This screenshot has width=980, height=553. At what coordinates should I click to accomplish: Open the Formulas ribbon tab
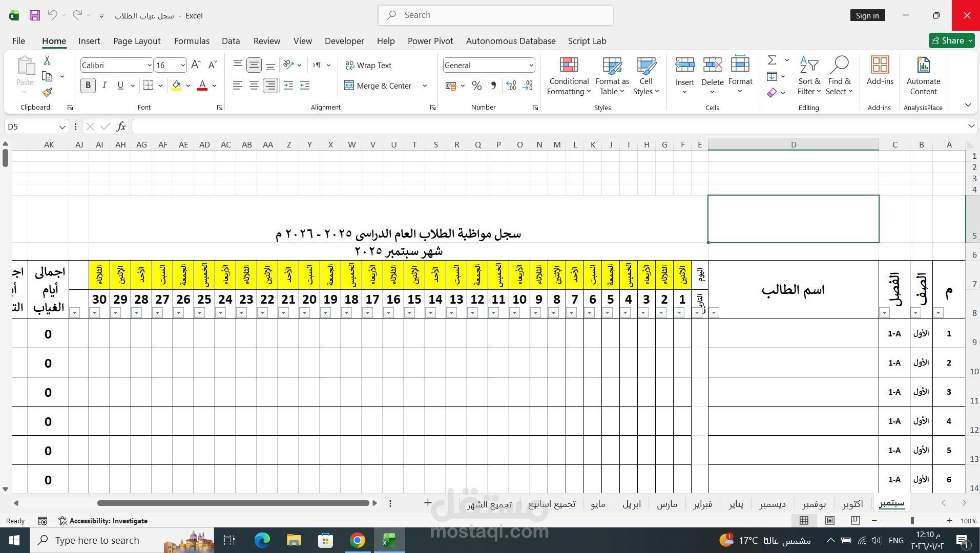tap(192, 41)
